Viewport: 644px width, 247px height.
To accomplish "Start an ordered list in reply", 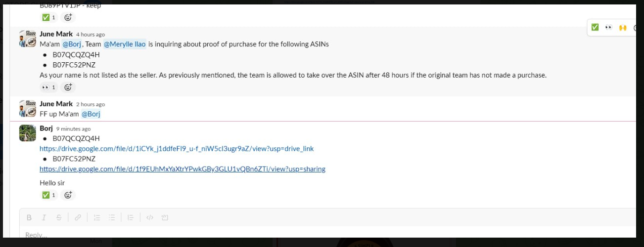I will tap(97, 217).
